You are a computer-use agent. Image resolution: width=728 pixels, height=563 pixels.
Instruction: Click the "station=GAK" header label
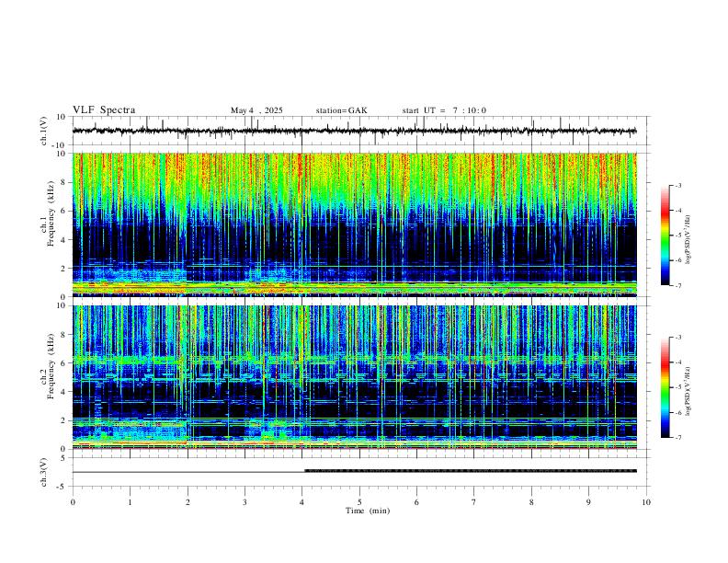(x=341, y=110)
